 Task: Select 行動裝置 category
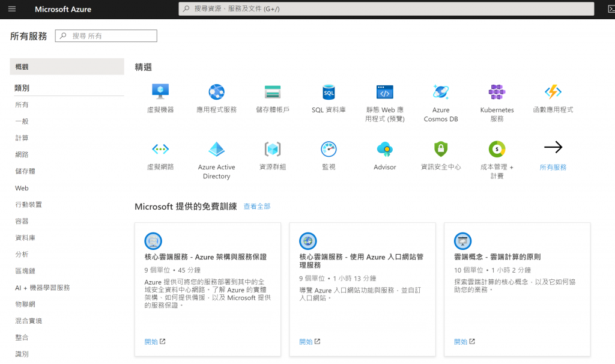point(29,204)
